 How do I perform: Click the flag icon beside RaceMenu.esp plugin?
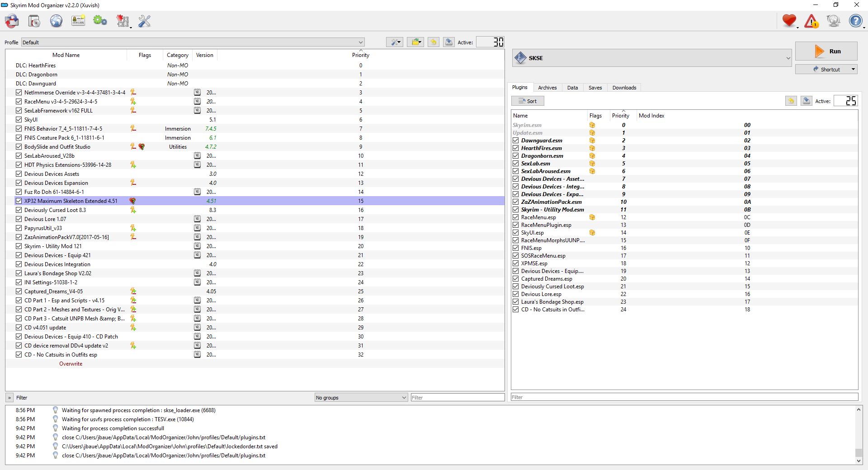click(x=592, y=217)
